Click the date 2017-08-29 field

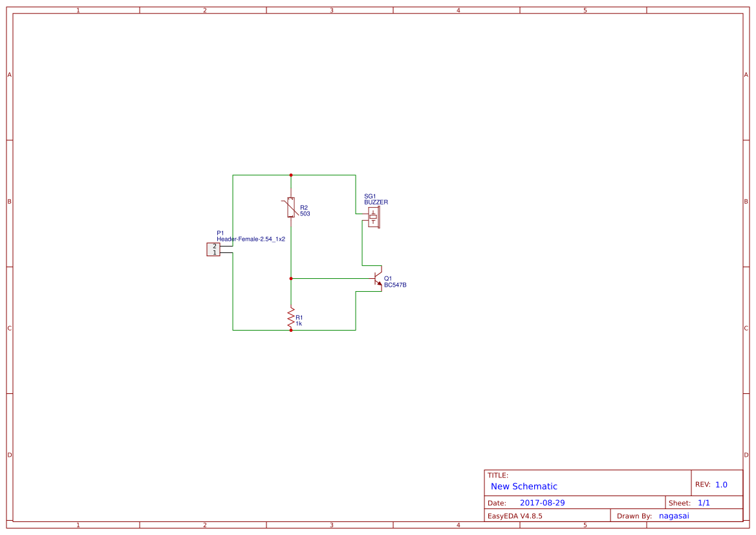(x=542, y=503)
